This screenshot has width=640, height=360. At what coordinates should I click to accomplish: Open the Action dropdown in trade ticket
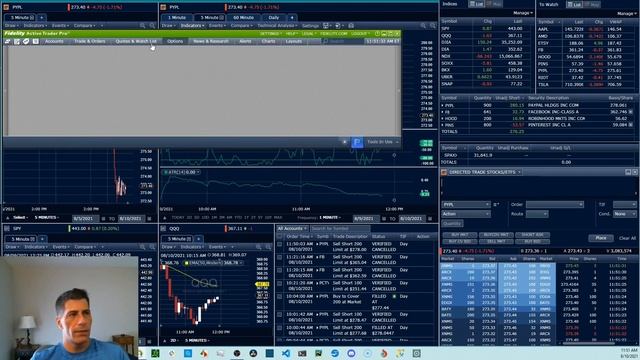[x=466, y=214]
